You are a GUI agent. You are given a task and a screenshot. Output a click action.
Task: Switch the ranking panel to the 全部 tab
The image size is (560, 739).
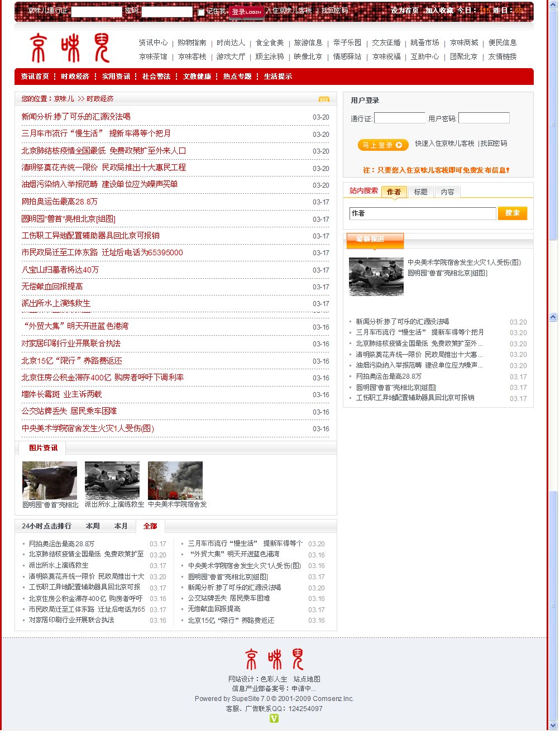[x=150, y=526]
